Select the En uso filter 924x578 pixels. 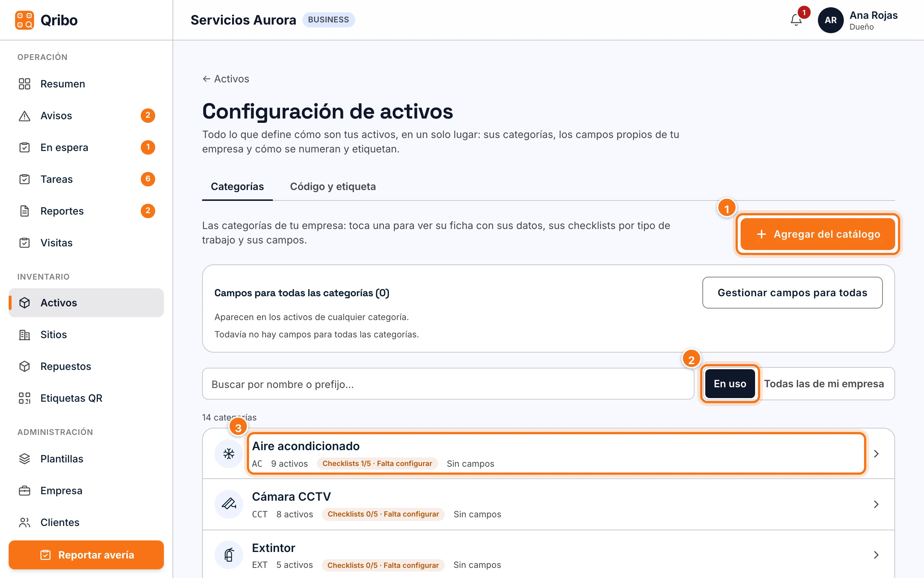[x=730, y=383]
